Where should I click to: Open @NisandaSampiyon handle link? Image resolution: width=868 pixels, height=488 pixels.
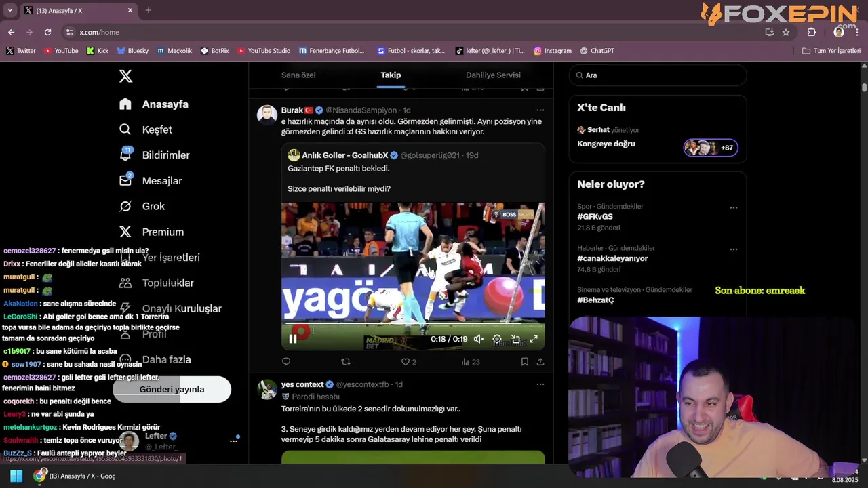(x=361, y=110)
